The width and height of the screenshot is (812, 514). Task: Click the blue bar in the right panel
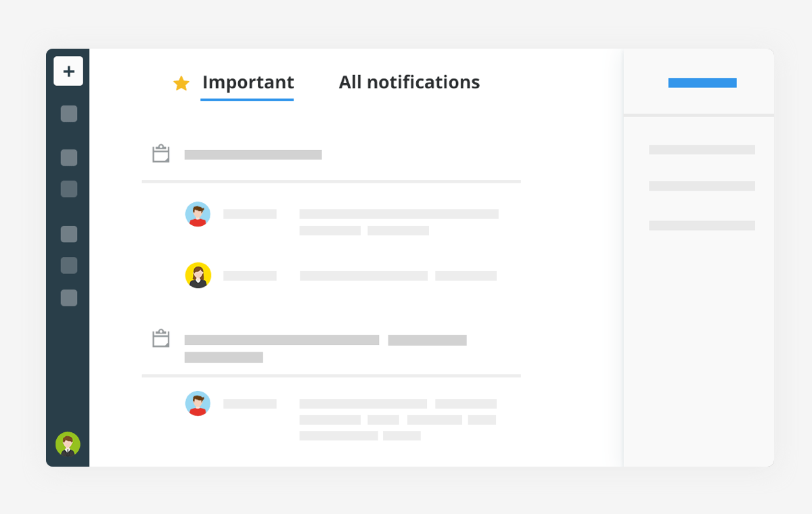click(702, 83)
